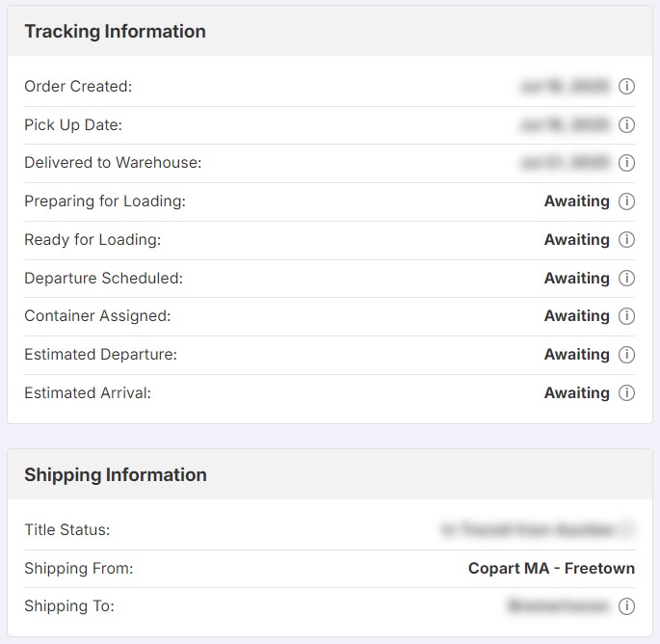Click the Title Status label
660x644 pixels.
(67, 530)
